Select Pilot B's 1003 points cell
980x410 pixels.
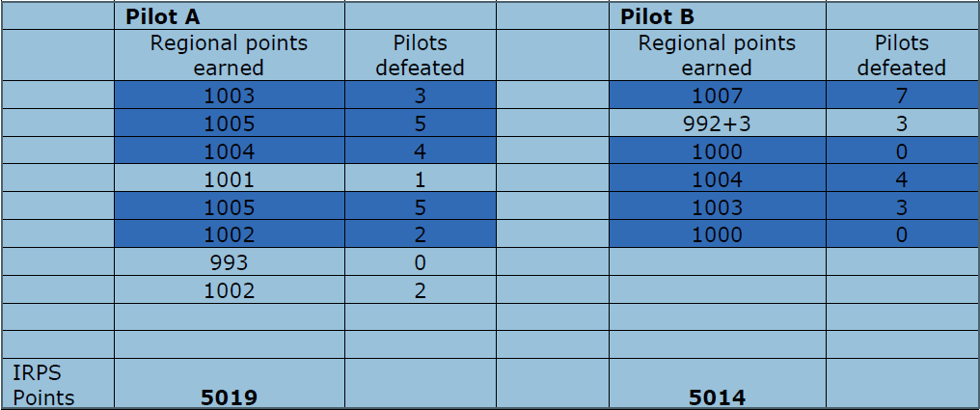[718, 206]
